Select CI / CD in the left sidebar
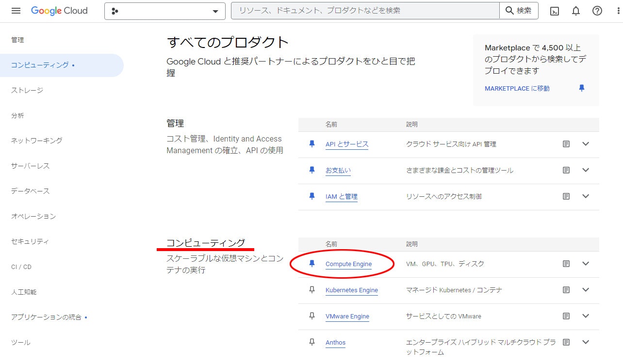623x364 pixels. (x=21, y=267)
